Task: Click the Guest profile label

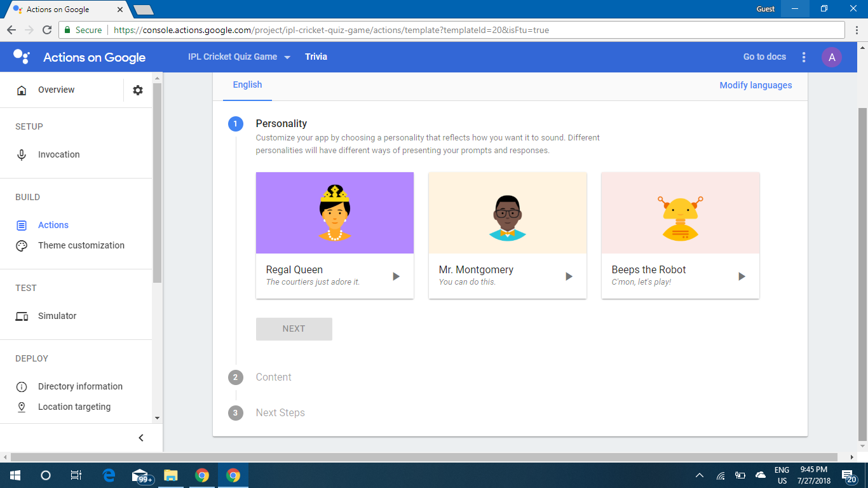Action: pyautogui.click(x=765, y=9)
